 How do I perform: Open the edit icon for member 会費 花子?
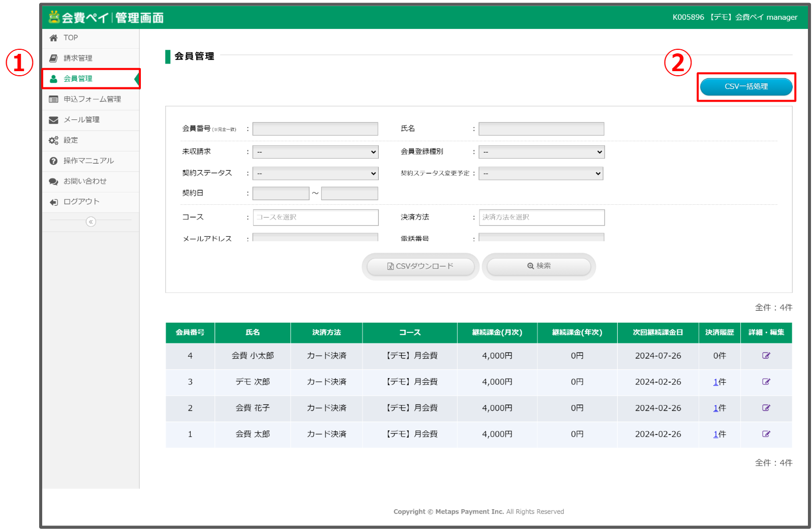click(x=766, y=408)
